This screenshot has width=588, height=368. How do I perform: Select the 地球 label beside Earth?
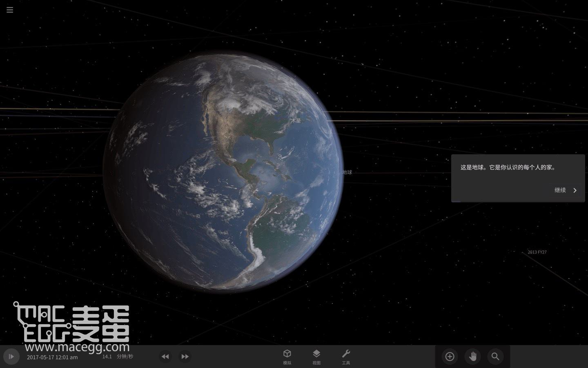[x=347, y=172]
